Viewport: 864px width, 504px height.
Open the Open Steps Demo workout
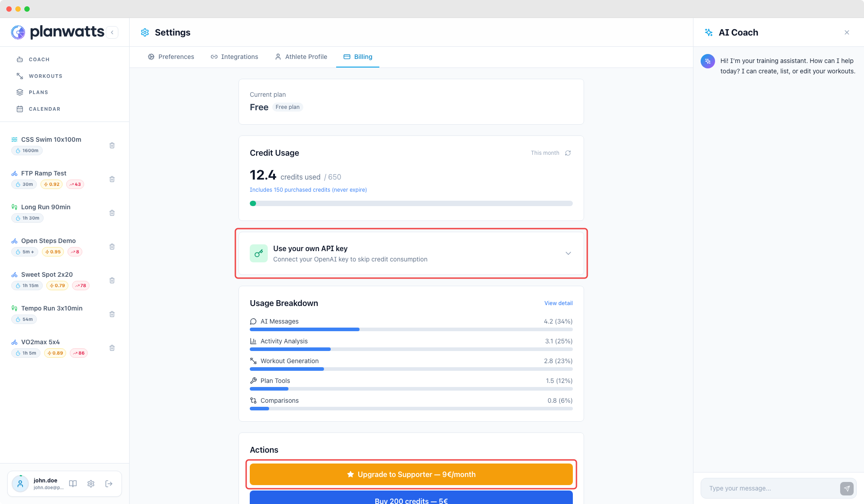pos(48,241)
